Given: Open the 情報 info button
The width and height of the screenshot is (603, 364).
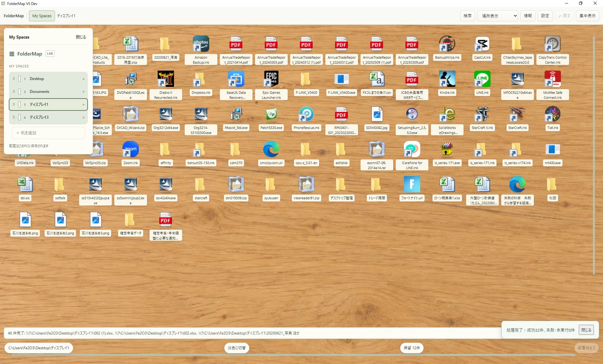Looking at the screenshot, I should [x=528, y=16].
